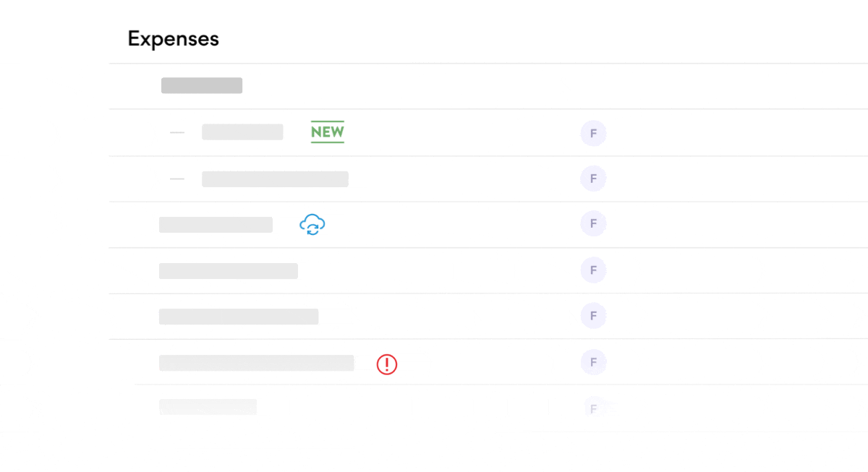Select the partially faded bottom expense row
This screenshot has height=472, width=868.
208,407
